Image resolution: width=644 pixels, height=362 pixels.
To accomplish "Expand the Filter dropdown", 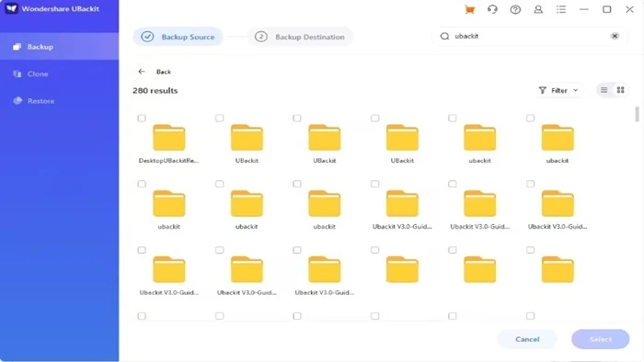I will point(558,90).
